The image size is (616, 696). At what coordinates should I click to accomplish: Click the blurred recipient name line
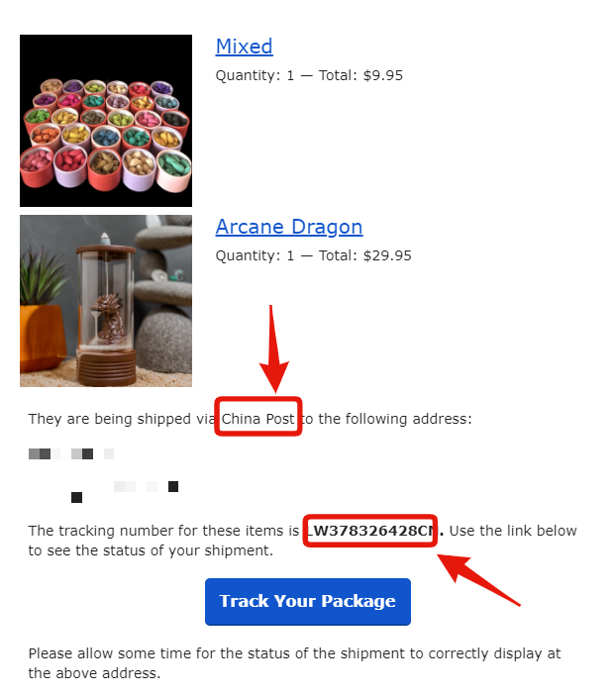(x=71, y=453)
